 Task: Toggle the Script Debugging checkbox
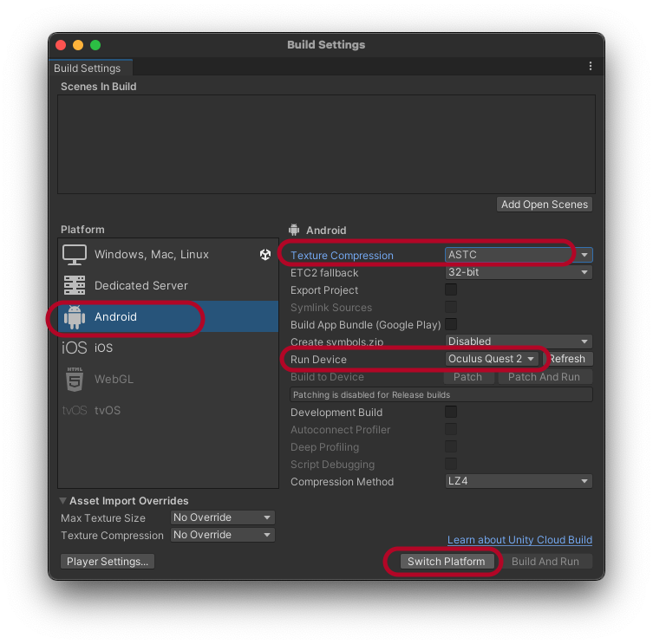pos(451,464)
